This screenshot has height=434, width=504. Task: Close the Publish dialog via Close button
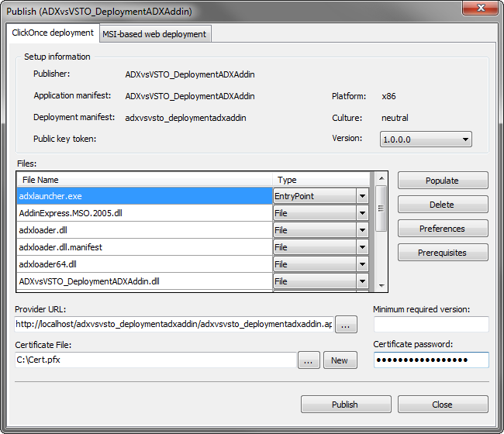[x=443, y=405]
